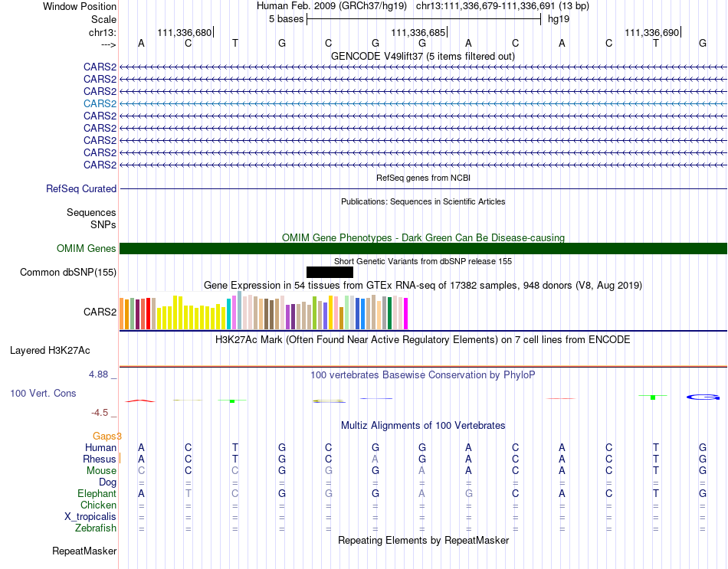Viewport: 728px width, 569px height.
Task: Open the 100 Vert. Cons track settings
Action: coord(43,393)
